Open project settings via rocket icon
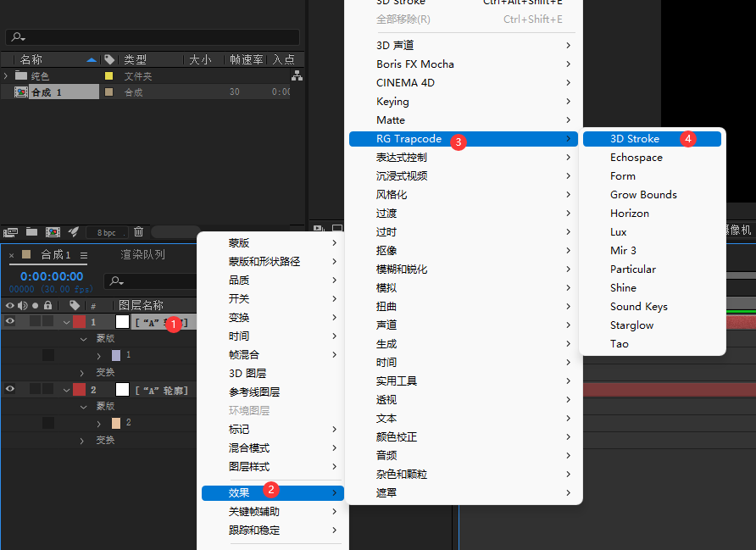 tap(73, 232)
